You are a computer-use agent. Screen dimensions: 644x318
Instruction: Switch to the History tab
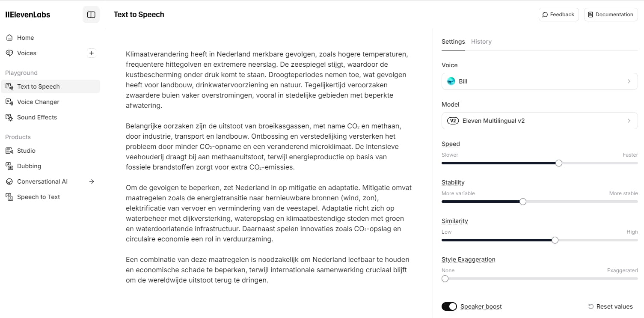[x=481, y=42]
